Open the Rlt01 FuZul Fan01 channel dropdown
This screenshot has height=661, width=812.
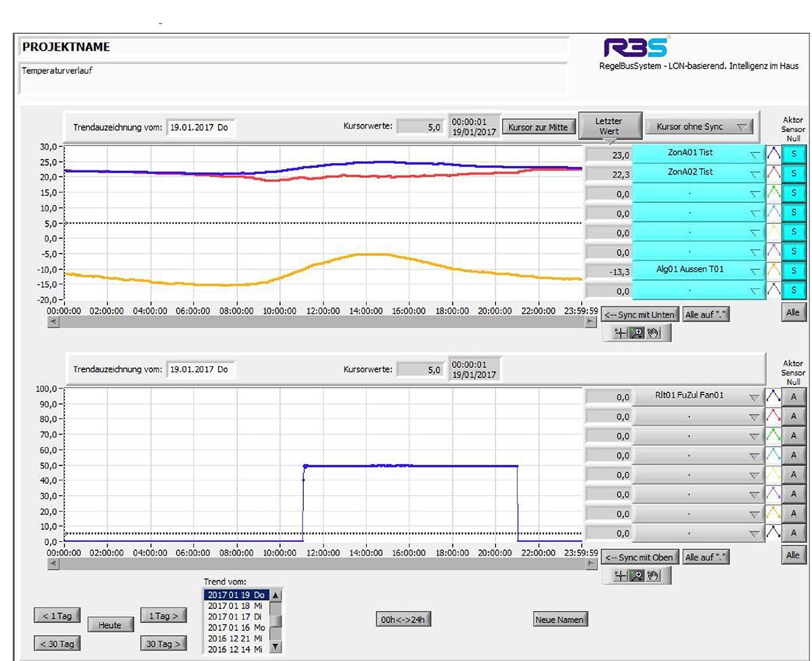tap(698, 396)
